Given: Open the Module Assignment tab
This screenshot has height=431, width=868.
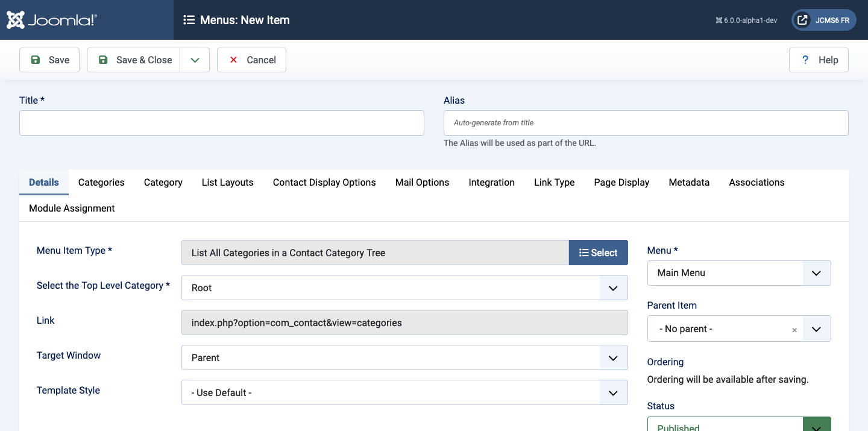Looking at the screenshot, I should (x=72, y=208).
